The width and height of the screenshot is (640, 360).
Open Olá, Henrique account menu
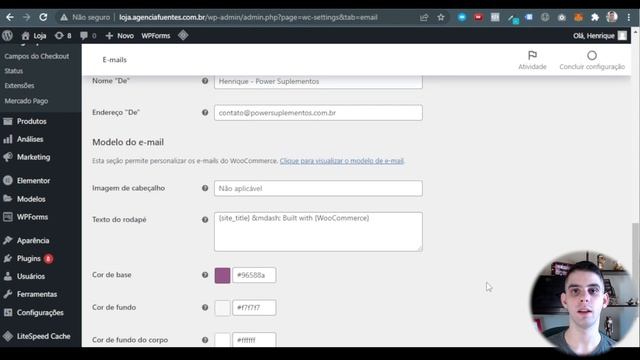(600, 36)
